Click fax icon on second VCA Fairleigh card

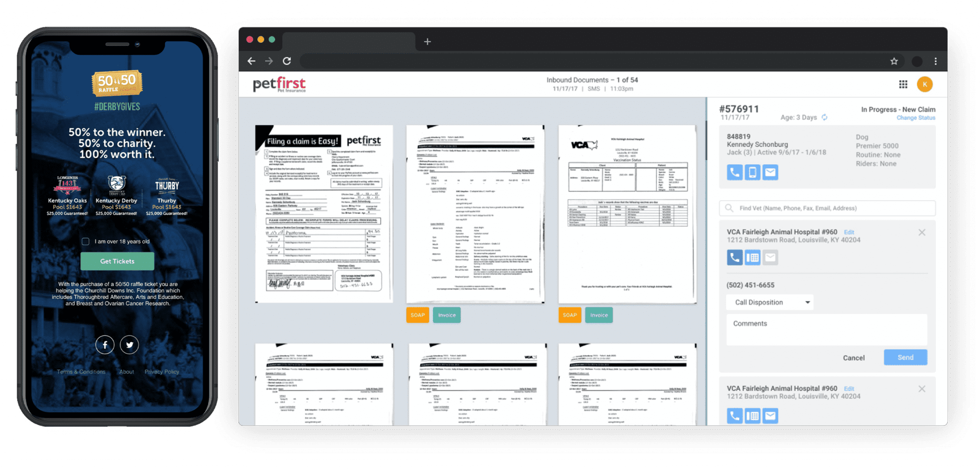(752, 415)
